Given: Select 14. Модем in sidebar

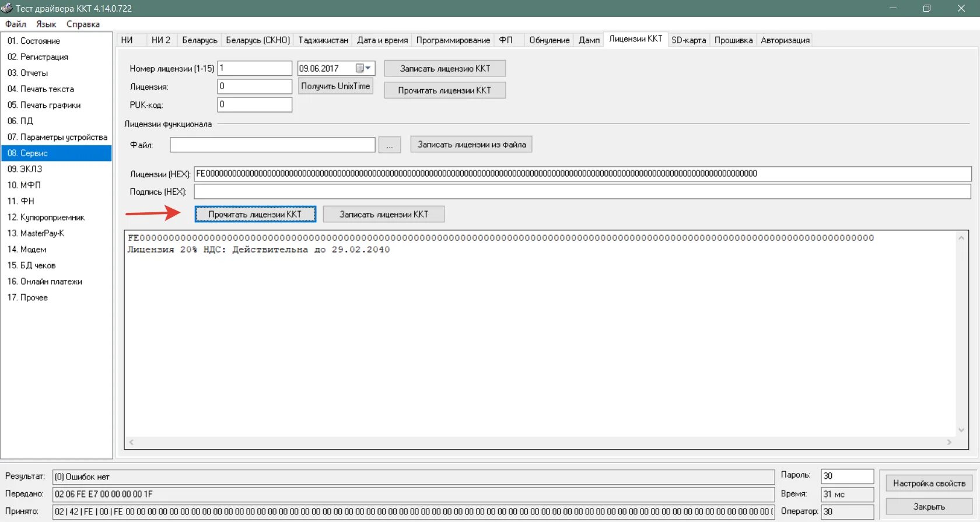Looking at the screenshot, I should 57,249.
